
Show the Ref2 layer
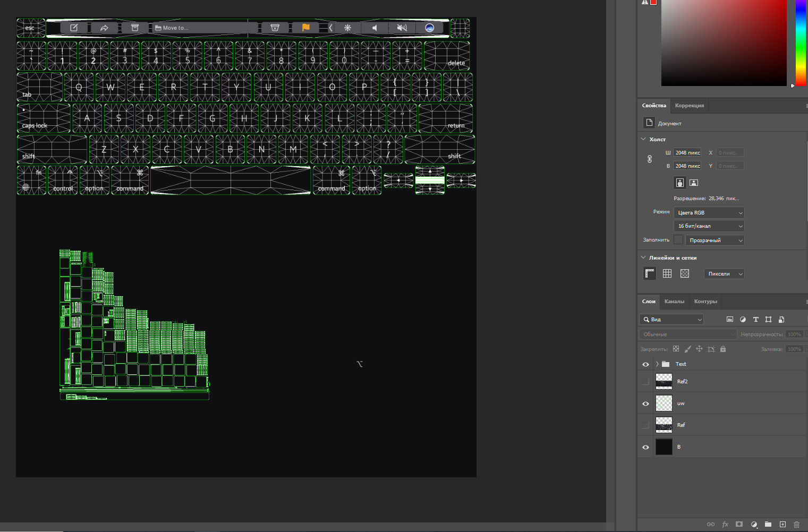pyautogui.click(x=646, y=381)
